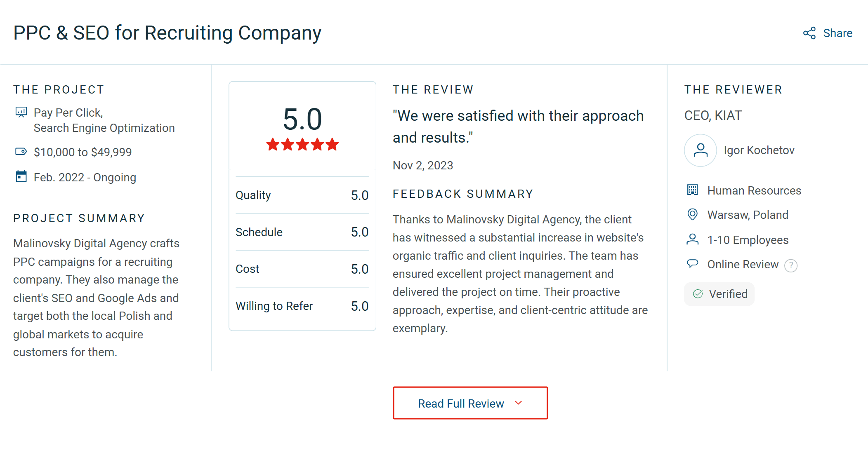The width and height of the screenshot is (868, 455).
Task: Click the share network icon
Action: click(x=809, y=33)
